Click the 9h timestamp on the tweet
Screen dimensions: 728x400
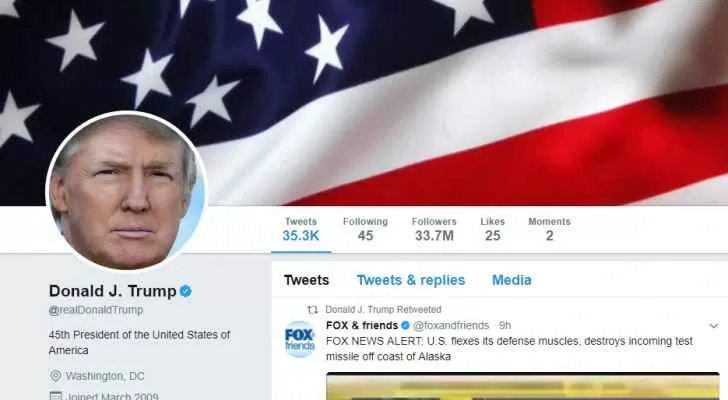click(x=505, y=325)
